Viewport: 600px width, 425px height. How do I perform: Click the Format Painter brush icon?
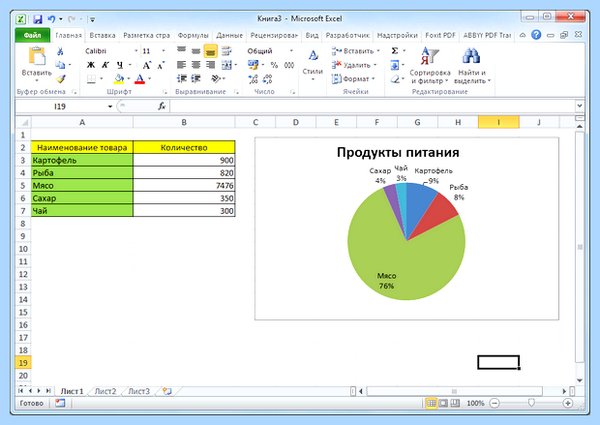pyautogui.click(x=60, y=79)
